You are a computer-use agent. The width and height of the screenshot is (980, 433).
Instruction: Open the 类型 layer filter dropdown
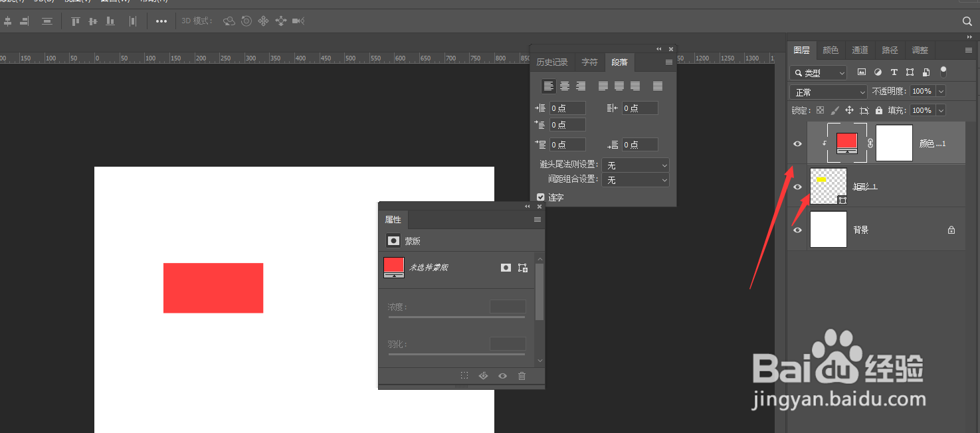click(819, 72)
